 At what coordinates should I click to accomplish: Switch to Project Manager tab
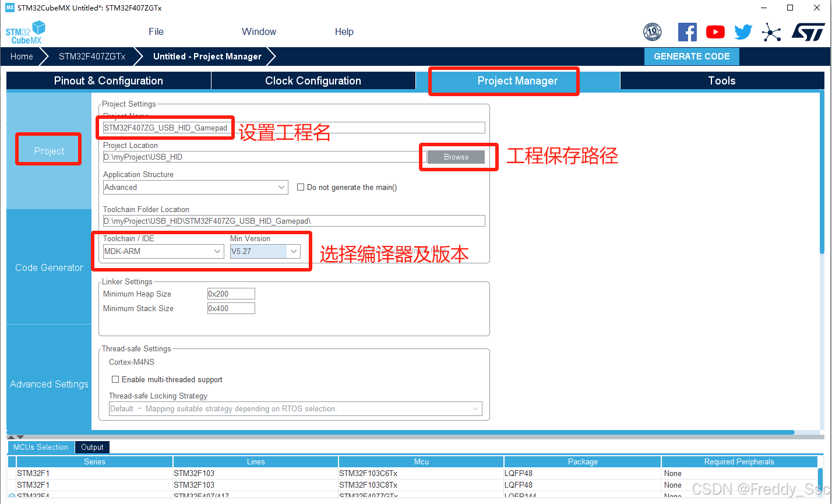[518, 81]
